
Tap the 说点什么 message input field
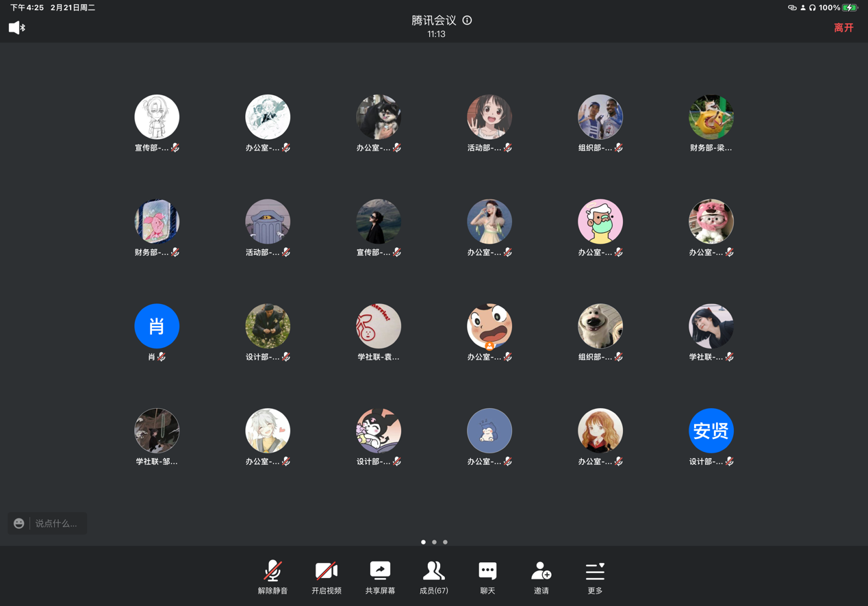[x=57, y=523]
